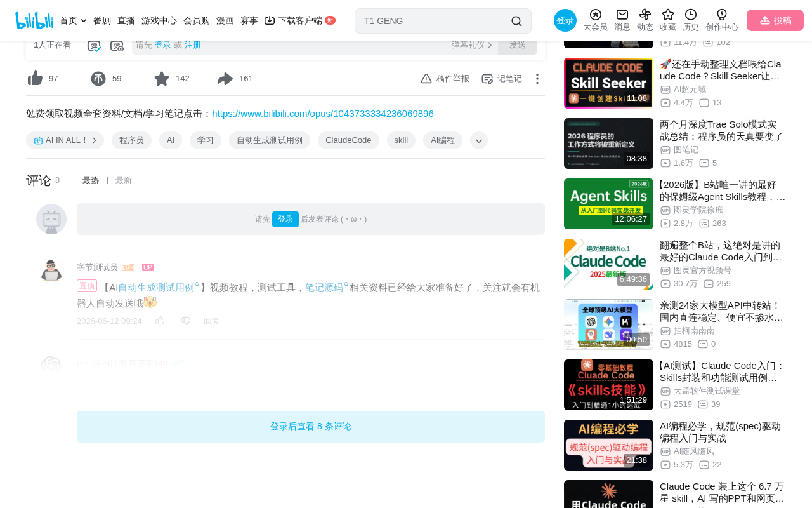Select the ClaudeCode tag

pyautogui.click(x=348, y=140)
